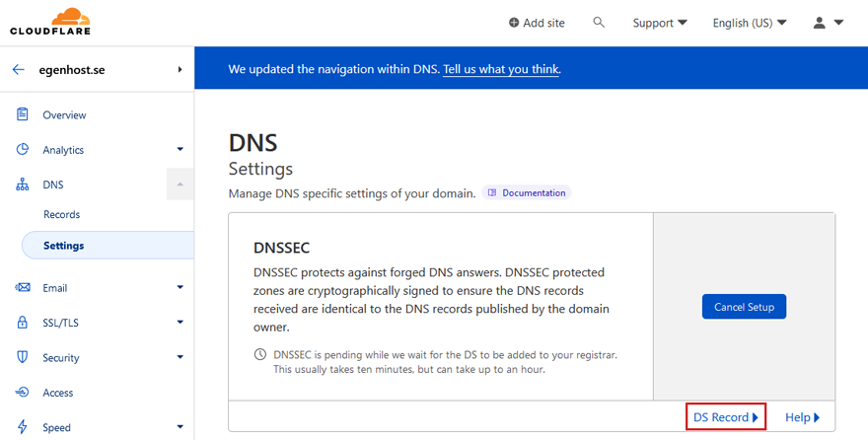Image resolution: width=868 pixels, height=440 pixels.
Task: Open the English (US) language dropdown
Action: point(750,23)
